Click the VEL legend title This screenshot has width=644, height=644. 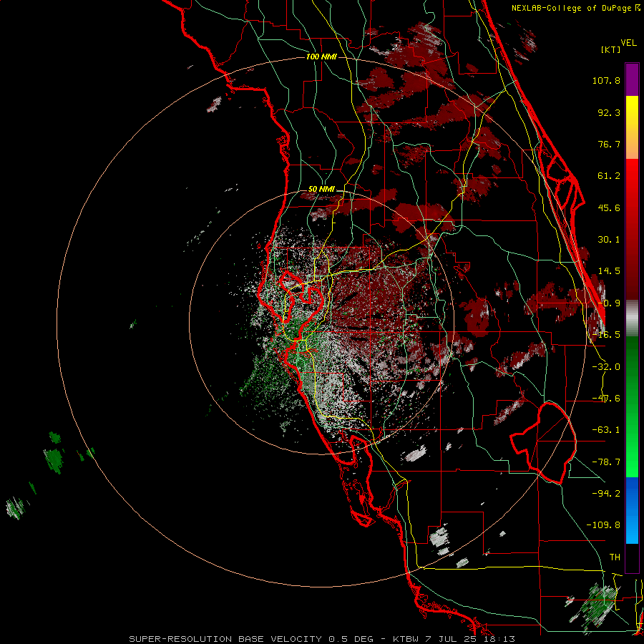(628, 43)
